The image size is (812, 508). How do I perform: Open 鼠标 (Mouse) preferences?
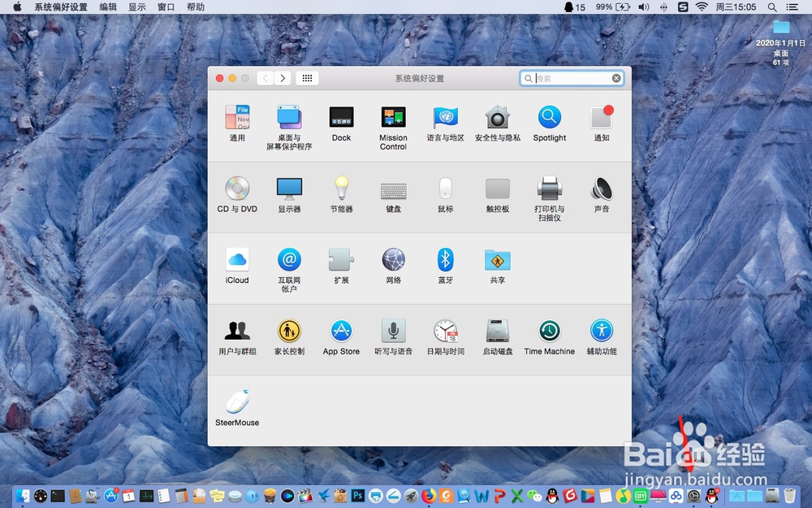pyautogui.click(x=445, y=195)
